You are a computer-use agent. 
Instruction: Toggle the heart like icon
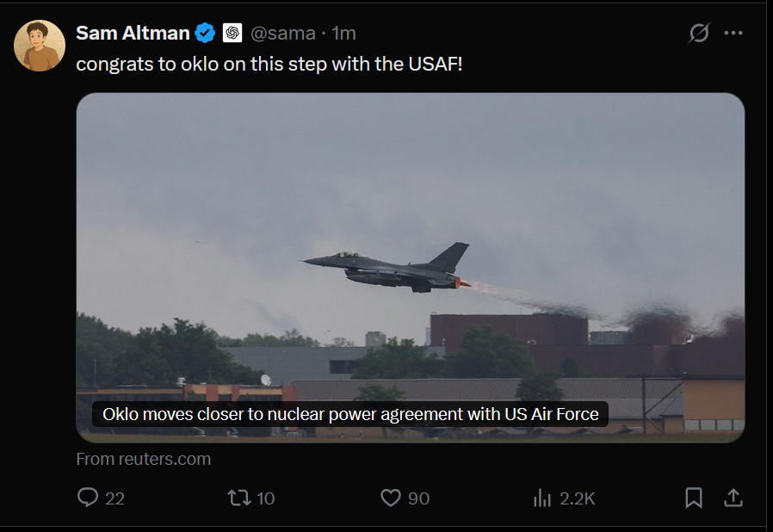click(391, 498)
